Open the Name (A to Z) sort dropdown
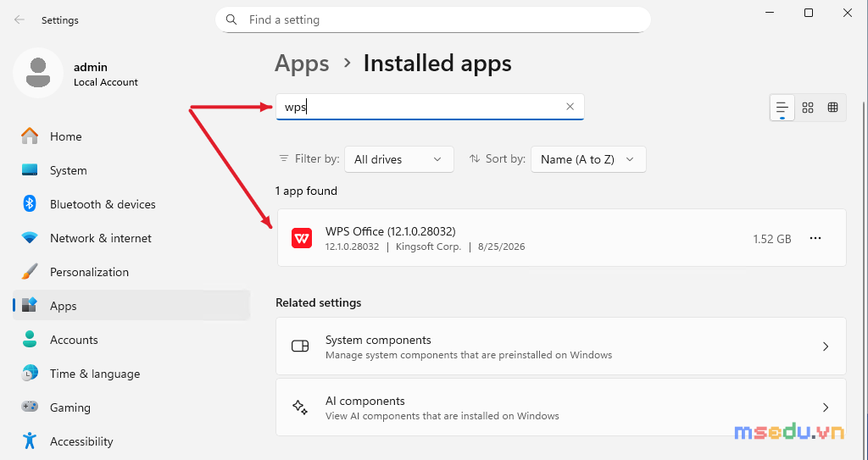 click(588, 159)
